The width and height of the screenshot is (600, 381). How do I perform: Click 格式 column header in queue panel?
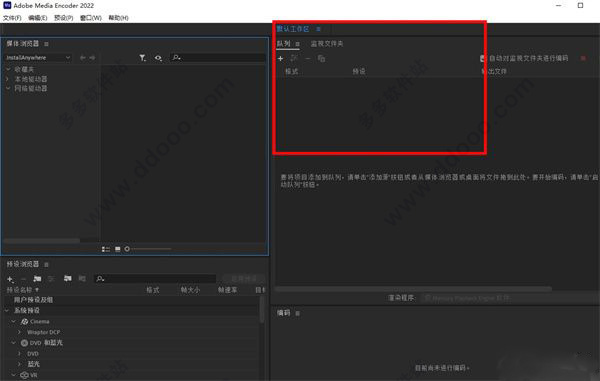click(292, 72)
